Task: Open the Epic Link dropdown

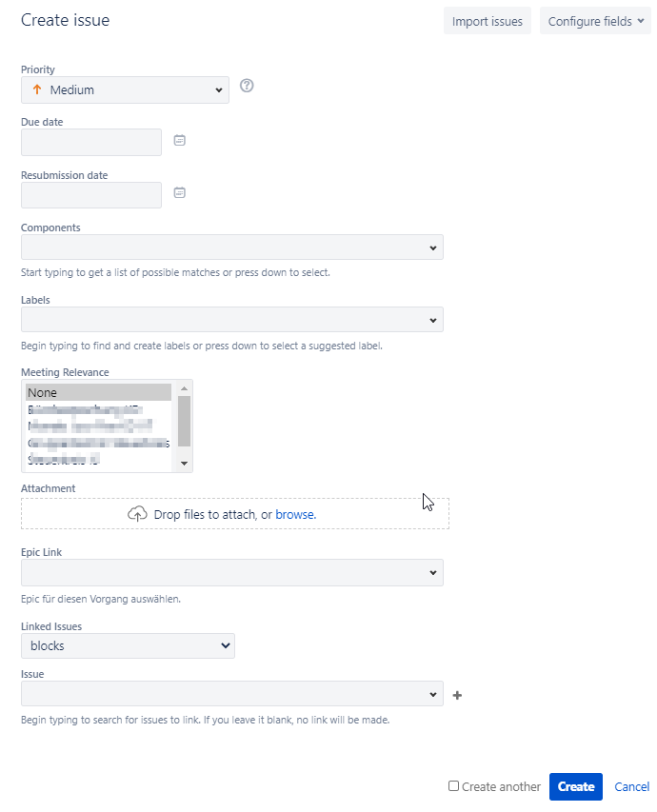Action: [x=232, y=573]
